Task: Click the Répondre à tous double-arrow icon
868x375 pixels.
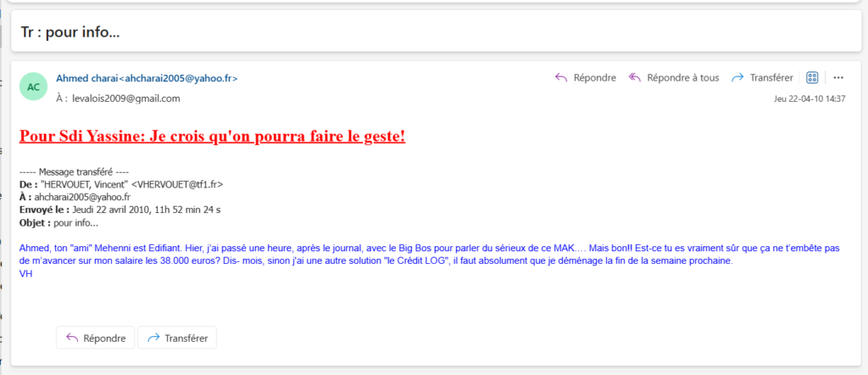Action: 634,77
